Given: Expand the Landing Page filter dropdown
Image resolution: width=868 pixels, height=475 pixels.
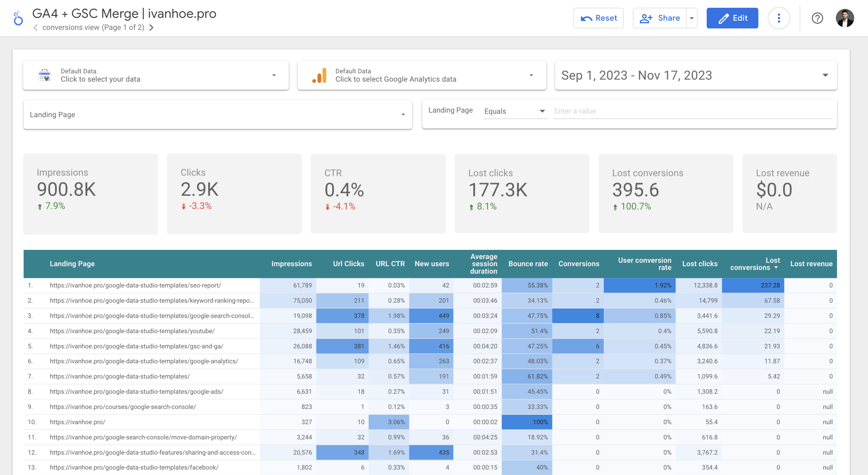Looking at the screenshot, I should point(218,115).
